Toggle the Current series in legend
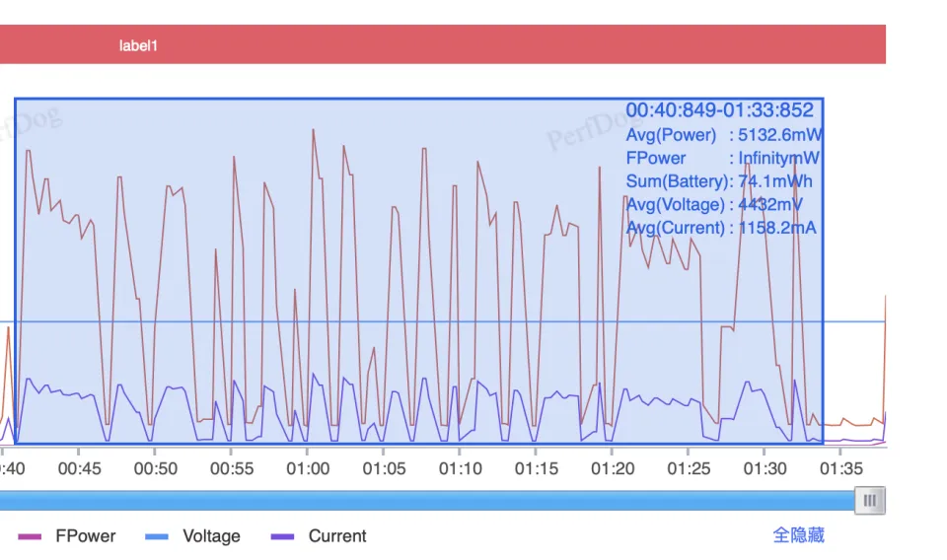Viewport: 947px width, 560px height. point(319,536)
